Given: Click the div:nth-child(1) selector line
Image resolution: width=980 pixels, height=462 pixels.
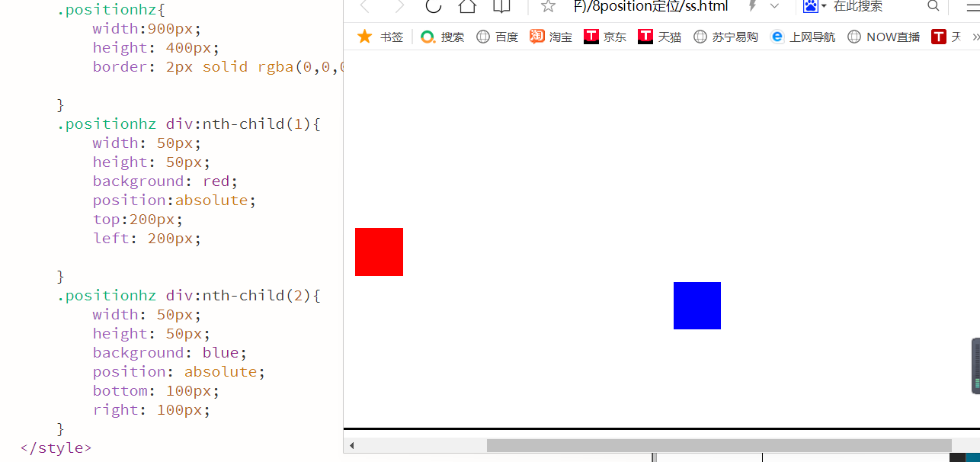Looking at the screenshot, I should point(188,124).
